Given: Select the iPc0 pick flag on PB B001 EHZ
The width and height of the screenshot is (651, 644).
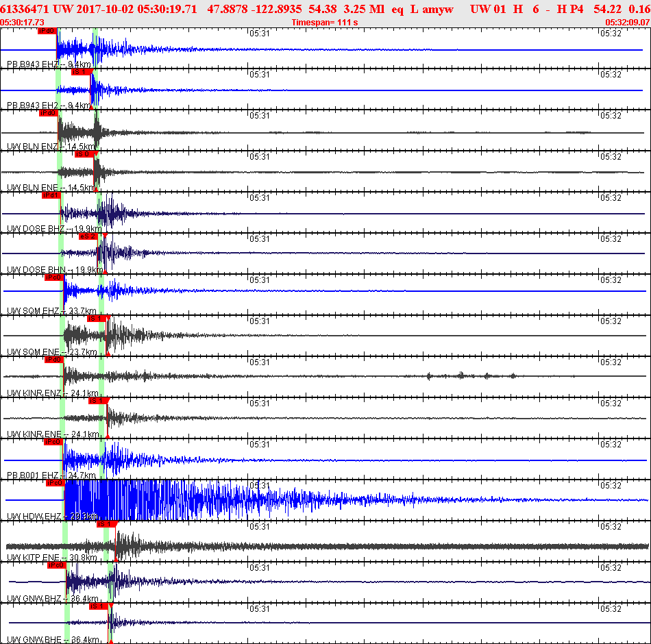Looking at the screenshot, I should 53,442.
